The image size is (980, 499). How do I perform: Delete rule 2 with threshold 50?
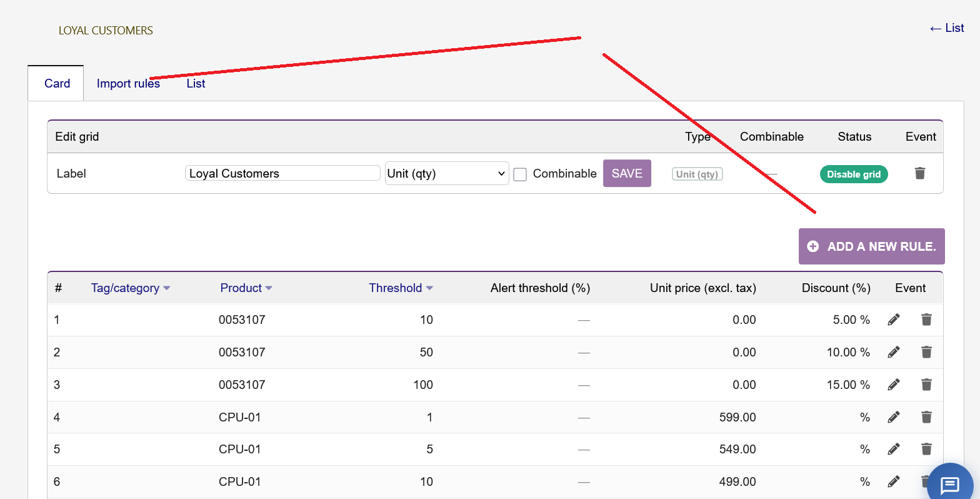(x=926, y=352)
